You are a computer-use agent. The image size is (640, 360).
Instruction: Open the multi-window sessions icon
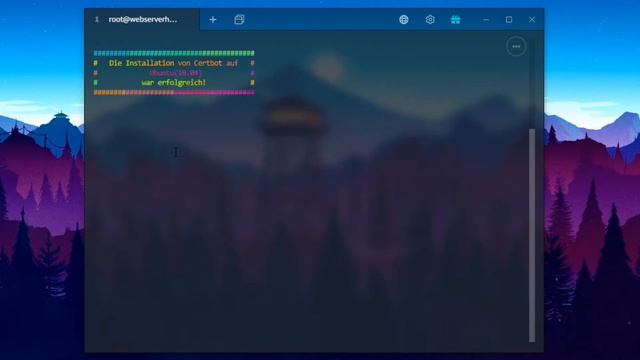click(239, 20)
